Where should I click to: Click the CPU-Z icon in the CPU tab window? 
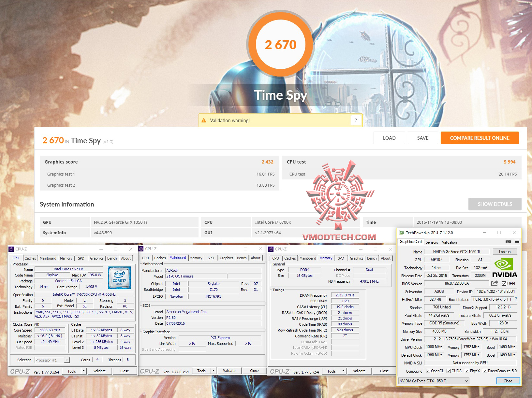(11, 249)
